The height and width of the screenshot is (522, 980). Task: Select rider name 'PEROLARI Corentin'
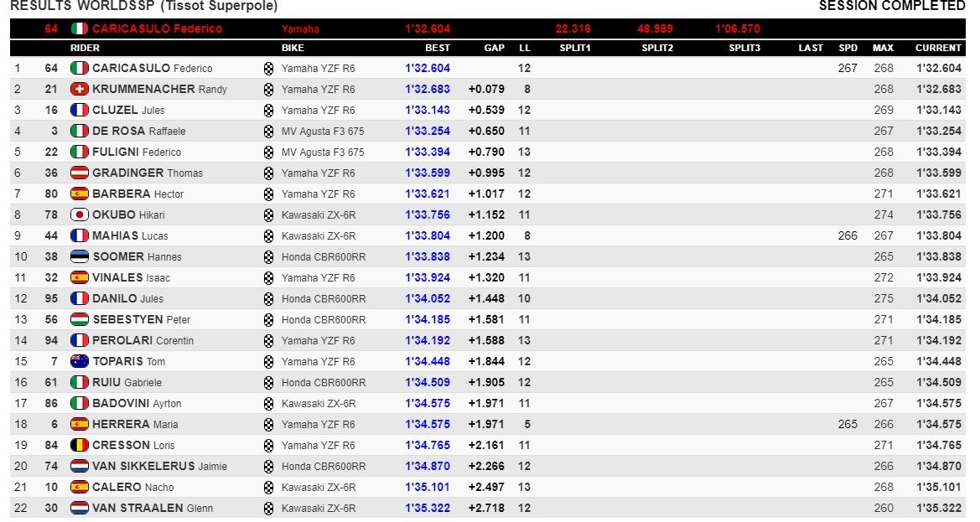pyautogui.click(x=143, y=341)
